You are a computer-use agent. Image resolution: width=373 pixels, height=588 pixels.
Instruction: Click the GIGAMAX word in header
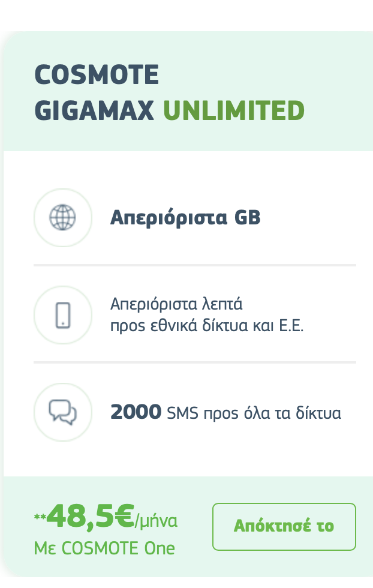[95, 111]
